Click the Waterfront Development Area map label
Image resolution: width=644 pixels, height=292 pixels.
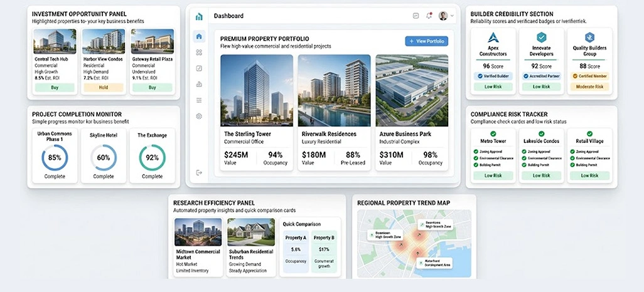(x=434, y=263)
